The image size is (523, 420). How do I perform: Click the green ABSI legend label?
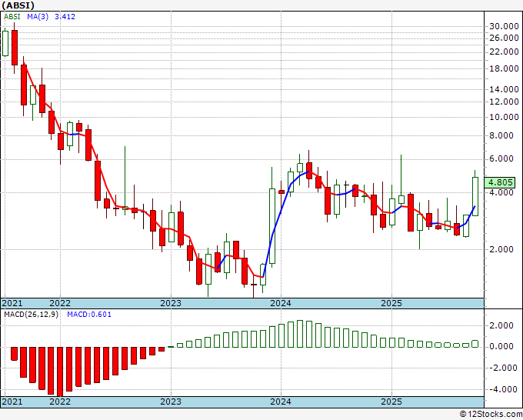tap(12, 16)
